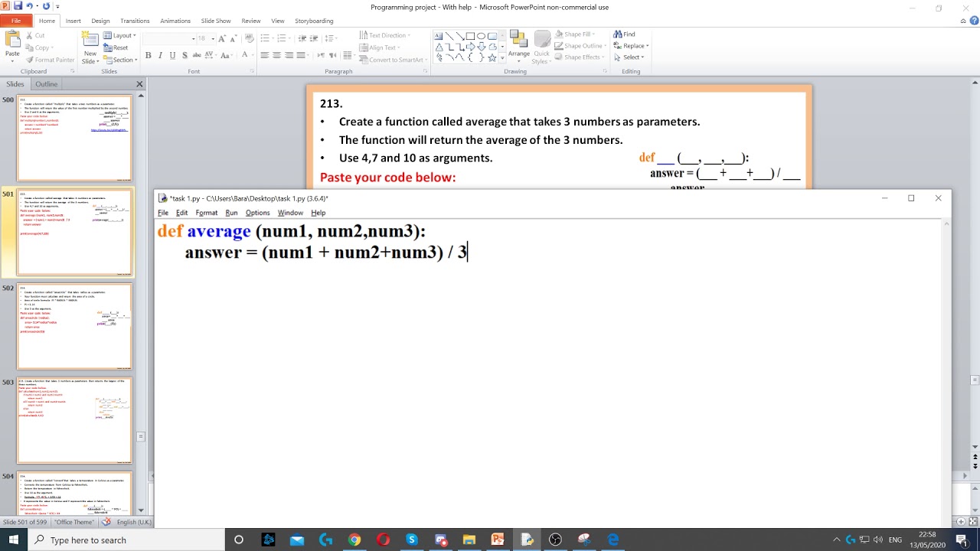The width and height of the screenshot is (980, 551).
Task: Click Format Painter in Clipboard group
Action: coord(50,60)
